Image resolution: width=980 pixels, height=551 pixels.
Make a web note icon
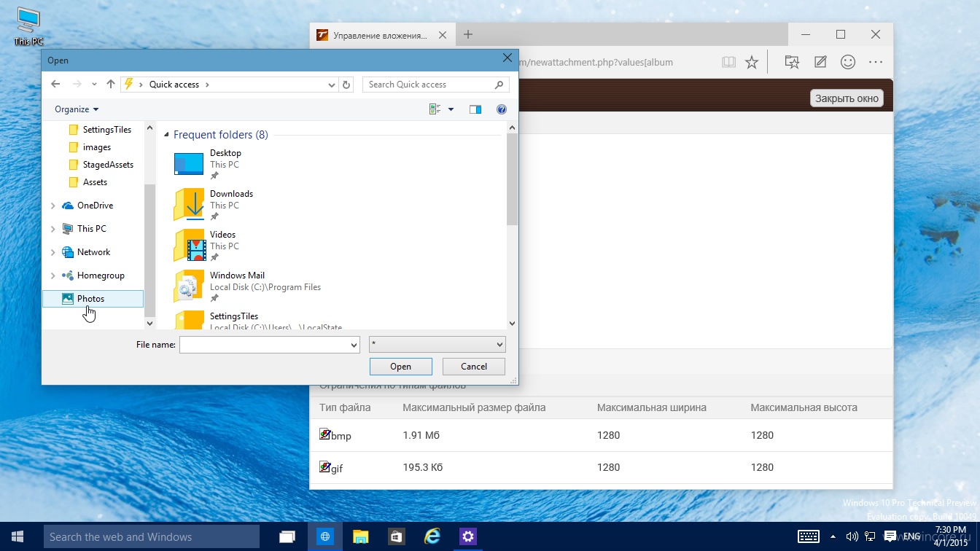(x=820, y=63)
